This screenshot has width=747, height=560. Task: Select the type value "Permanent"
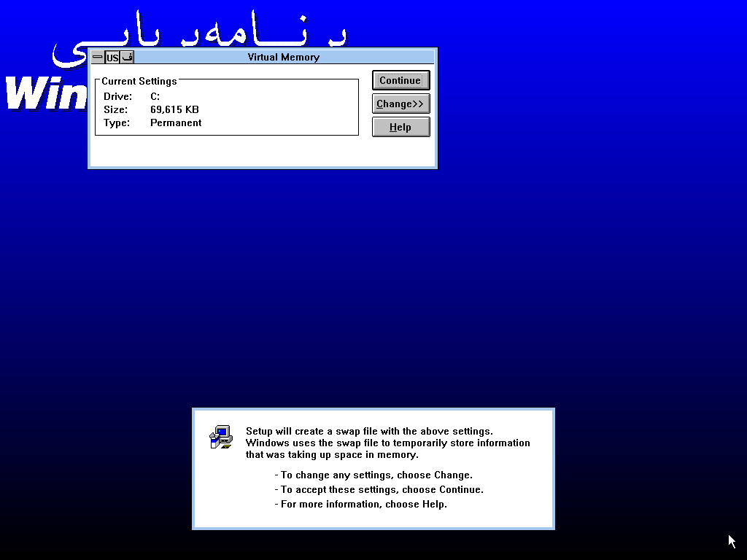pyautogui.click(x=176, y=122)
